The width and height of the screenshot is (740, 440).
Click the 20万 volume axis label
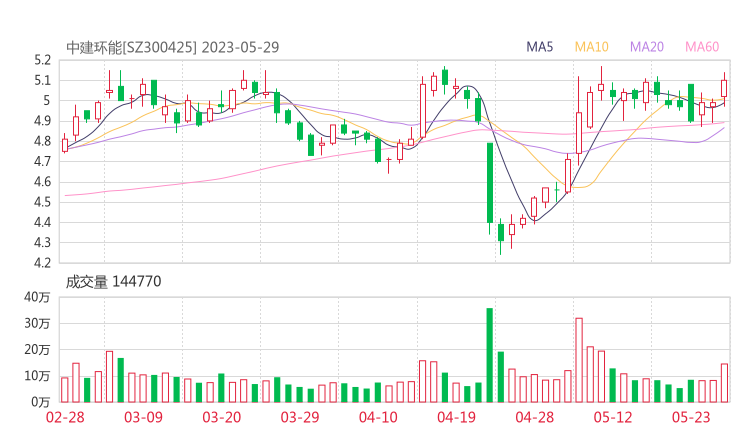[37, 350]
